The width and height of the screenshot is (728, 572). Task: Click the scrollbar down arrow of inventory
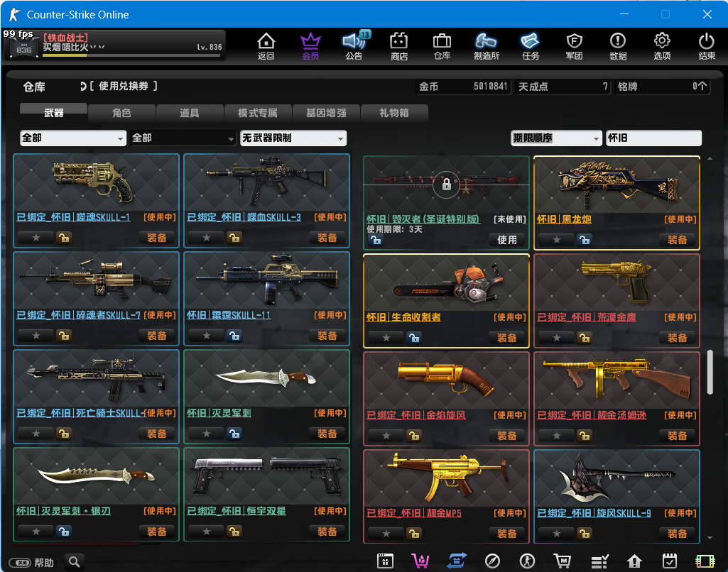[x=710, y=538]
